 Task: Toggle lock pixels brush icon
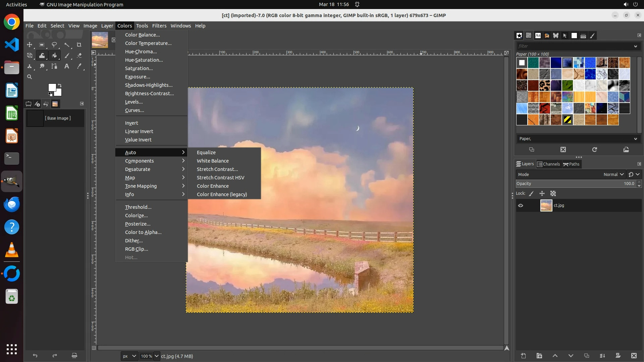(531, 193)
